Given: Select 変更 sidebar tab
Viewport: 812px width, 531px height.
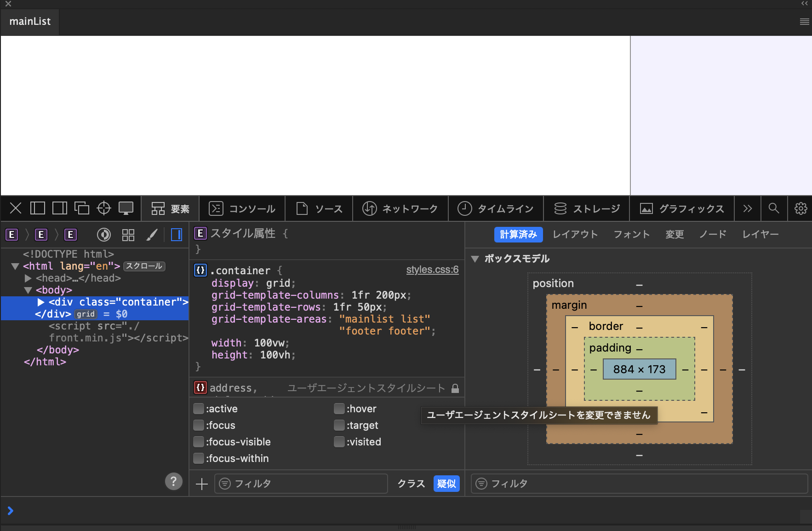Looking at the screenshot, I should (675, 234).
